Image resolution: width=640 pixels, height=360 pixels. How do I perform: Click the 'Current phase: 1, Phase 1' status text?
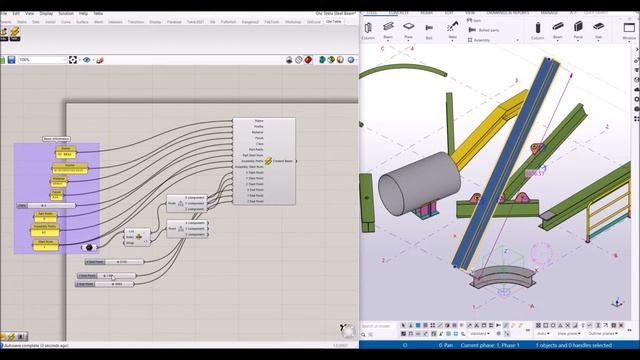coord(490,345)
